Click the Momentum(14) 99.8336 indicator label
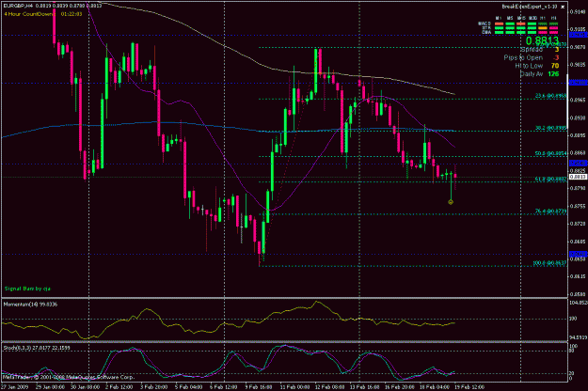 click(x=30, y=305)
